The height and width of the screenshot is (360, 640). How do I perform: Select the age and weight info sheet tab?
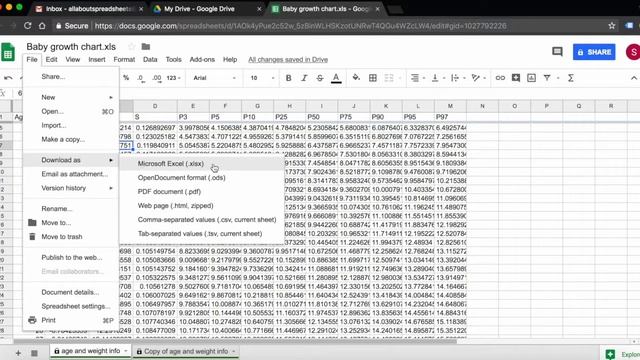tap(90, 351)
